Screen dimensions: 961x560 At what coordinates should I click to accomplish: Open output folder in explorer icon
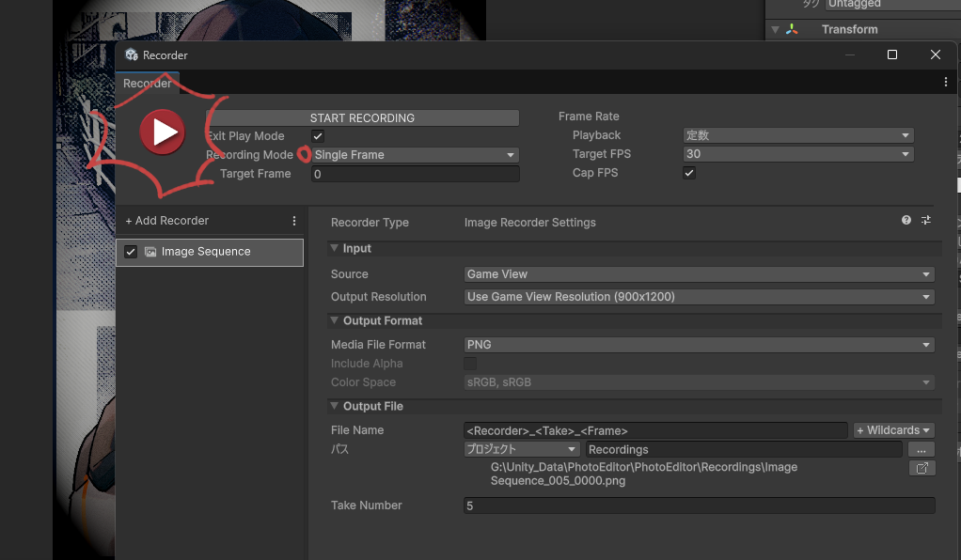(x=922, y=468)
